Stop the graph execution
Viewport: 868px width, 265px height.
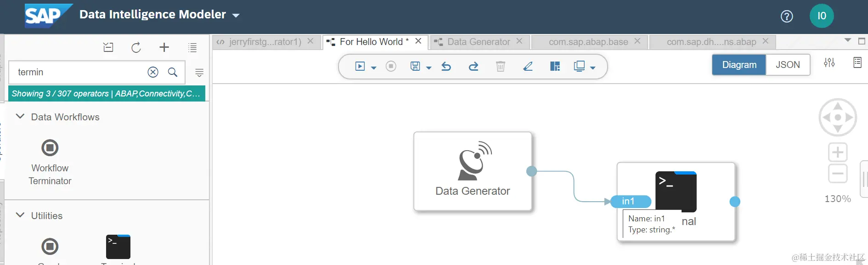pyautogui.click(x=391, y=67)
